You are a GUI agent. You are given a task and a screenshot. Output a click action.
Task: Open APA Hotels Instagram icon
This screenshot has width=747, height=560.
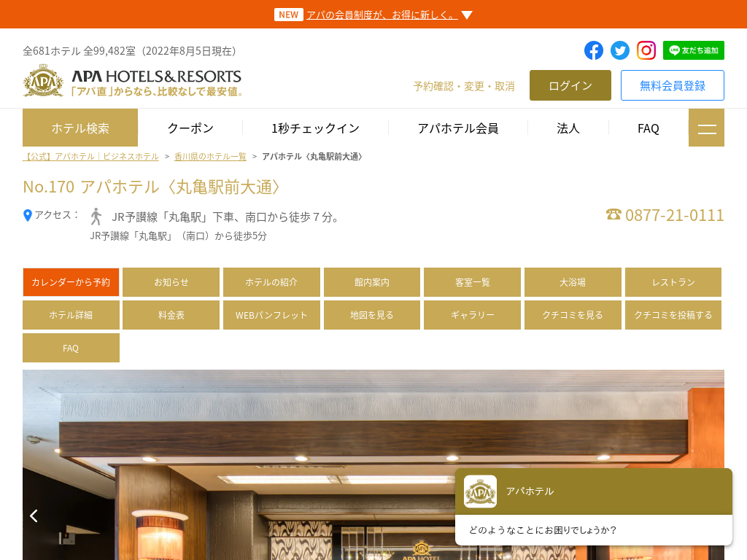pyautogui.click(x=646, y=50)
